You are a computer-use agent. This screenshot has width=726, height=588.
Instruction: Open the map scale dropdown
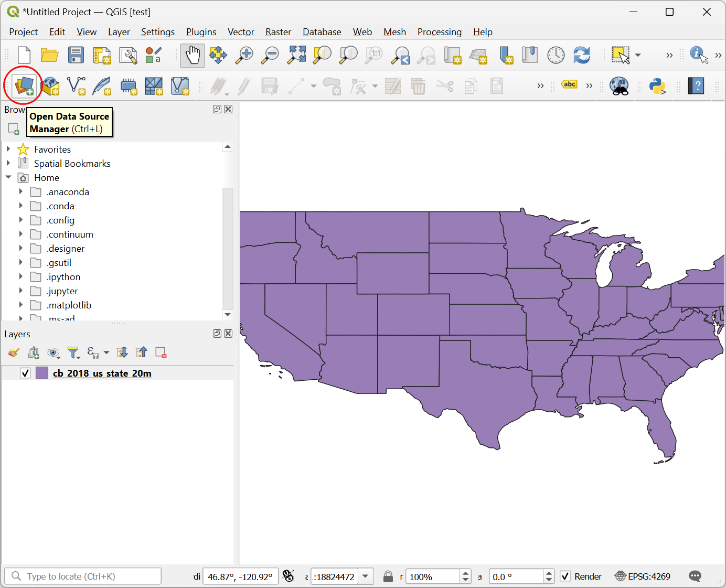point(366,576)
